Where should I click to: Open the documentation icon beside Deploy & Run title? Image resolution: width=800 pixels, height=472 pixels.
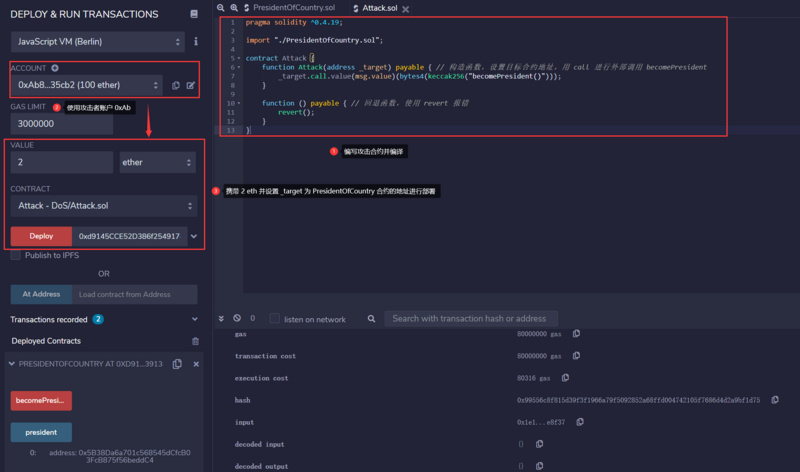pos(194,14)
